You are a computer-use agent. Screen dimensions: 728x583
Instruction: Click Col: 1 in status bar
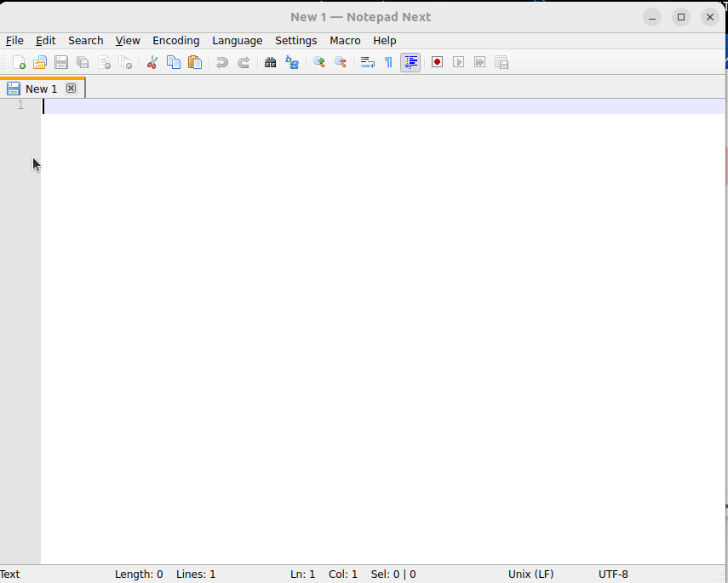(343, 574)
